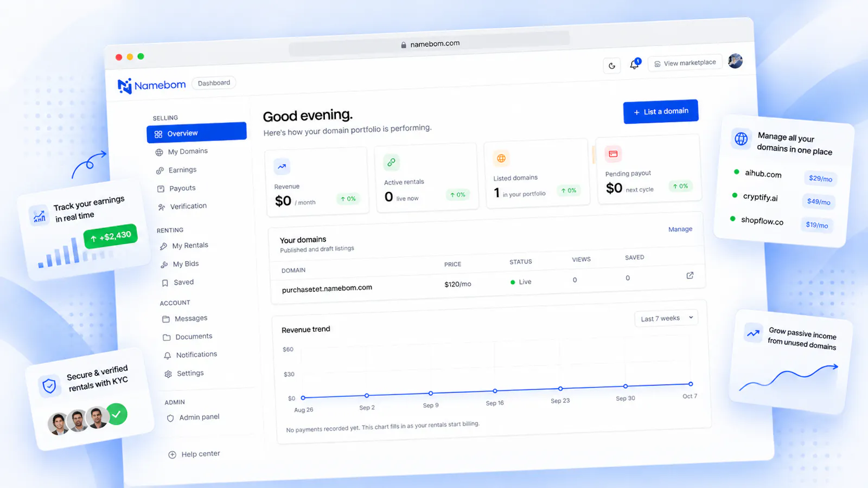The width and height of the screenshot is (868, 488).
Task: Click the Admin panel shield icon
Action: tap(170, 418)
